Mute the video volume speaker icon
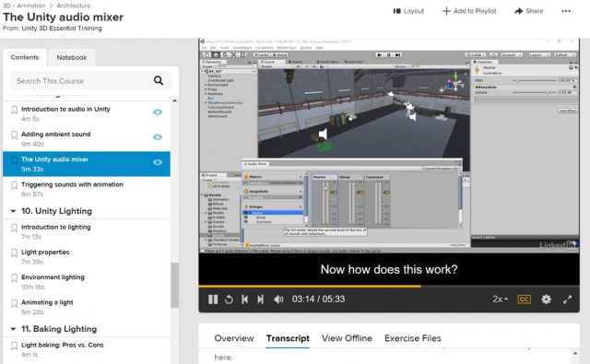The height and width of the screenshot is (364, 590). (278, 299)
